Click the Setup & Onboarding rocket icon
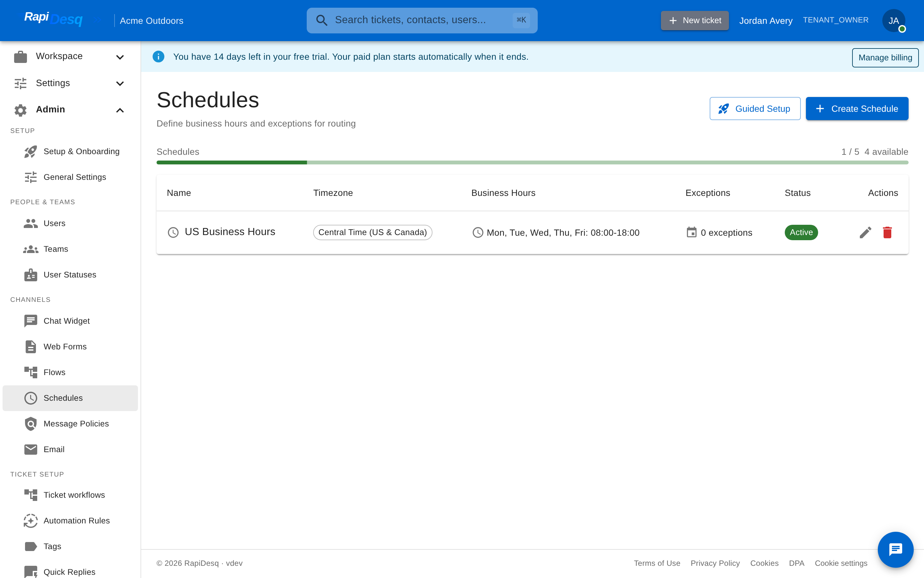 30,151
